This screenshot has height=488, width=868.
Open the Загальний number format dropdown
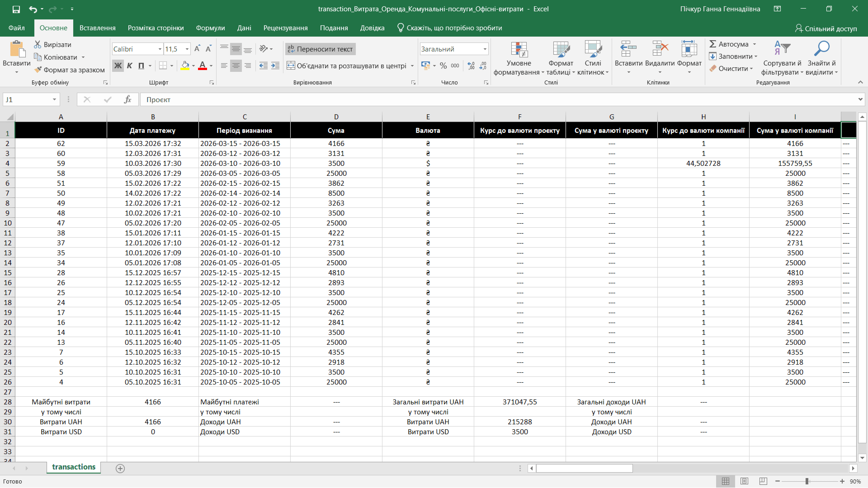click(485, 49)
